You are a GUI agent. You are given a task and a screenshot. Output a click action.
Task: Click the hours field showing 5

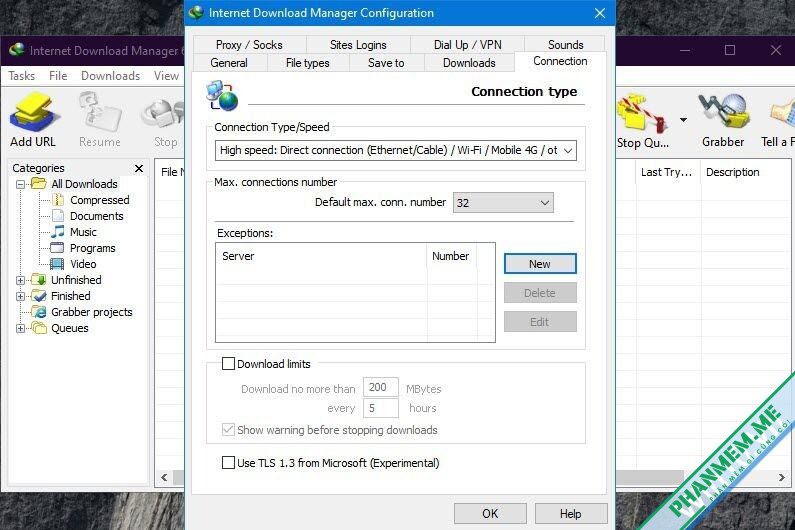pos(380,408)
